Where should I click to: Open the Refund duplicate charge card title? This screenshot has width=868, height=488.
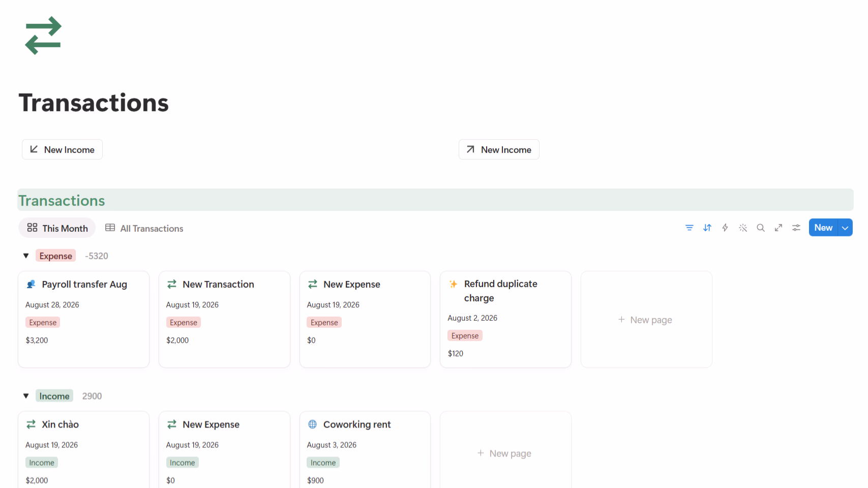pos(501,291)
